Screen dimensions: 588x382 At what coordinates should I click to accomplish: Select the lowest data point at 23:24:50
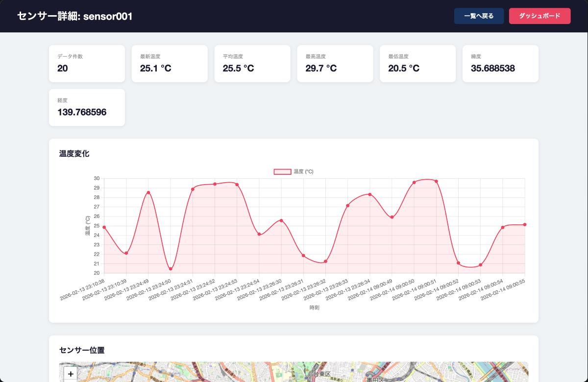[x=171, y=269]
